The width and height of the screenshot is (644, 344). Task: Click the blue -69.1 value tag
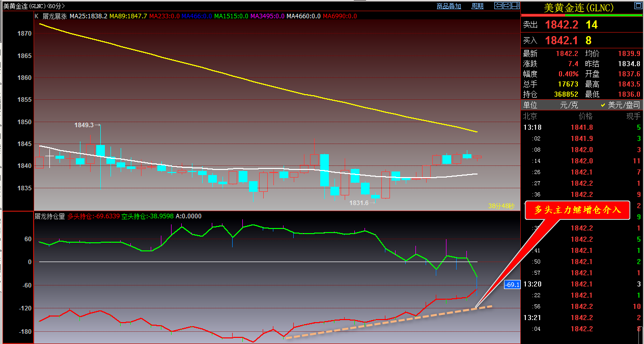click(512, 285)
